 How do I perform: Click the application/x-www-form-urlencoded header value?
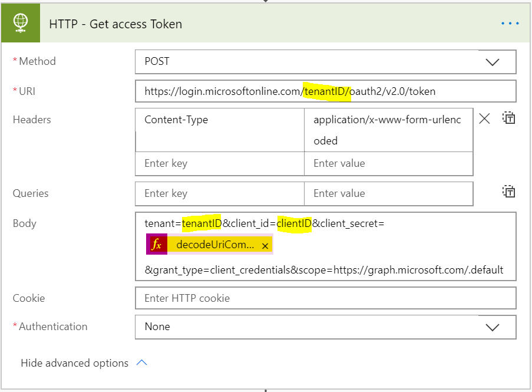388,130
